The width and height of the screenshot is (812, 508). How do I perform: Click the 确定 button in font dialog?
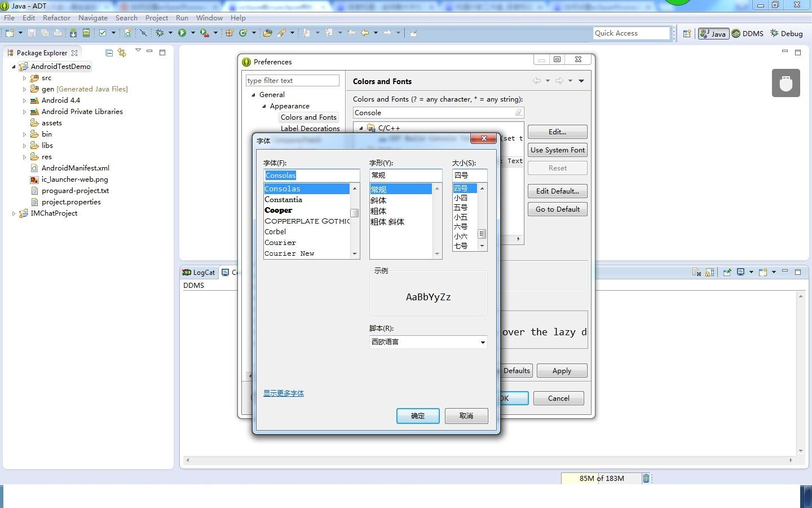point(418,416)
